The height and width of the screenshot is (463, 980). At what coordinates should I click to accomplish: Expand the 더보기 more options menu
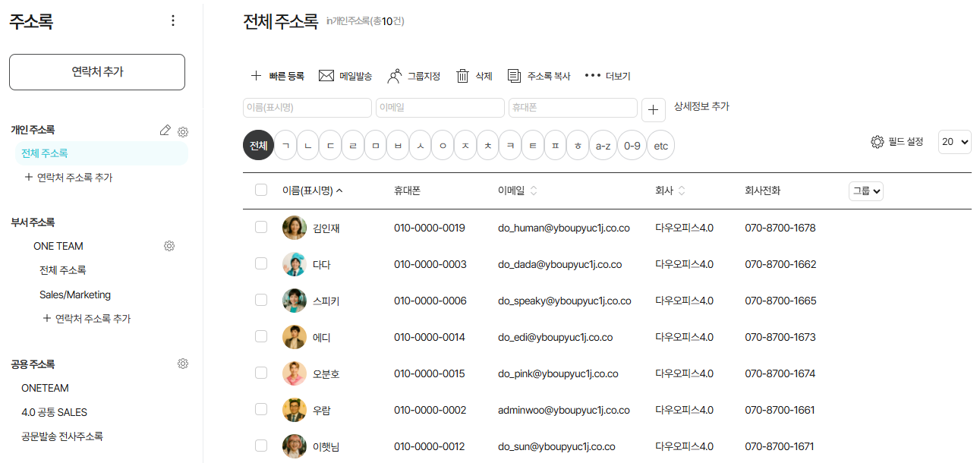click(x=607, y=76)
